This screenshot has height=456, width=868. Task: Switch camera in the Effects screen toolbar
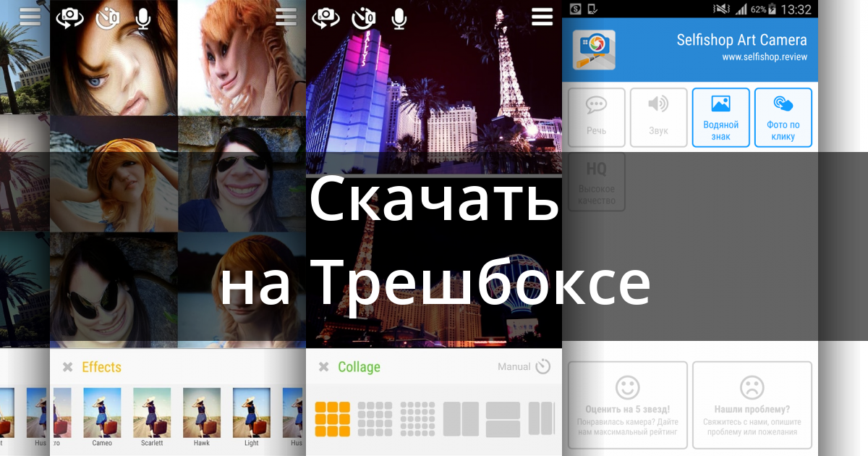point(69,17)
